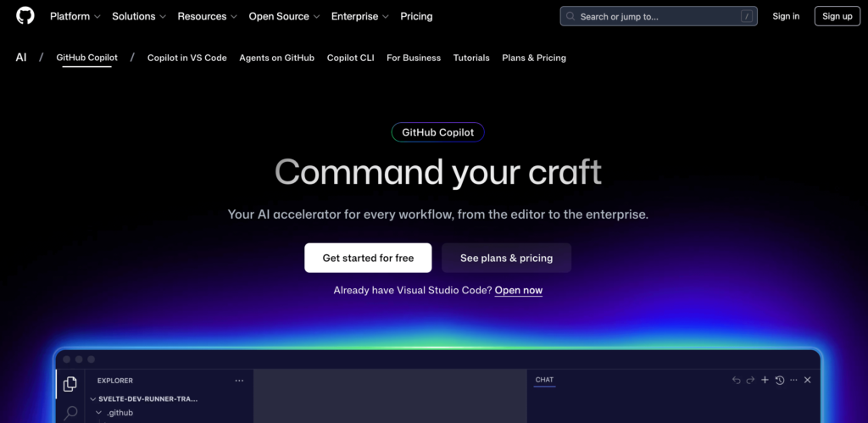Expand the Enterprise menu
Image resolution: width=868 pixels, height=423 pixels.
[x=359, y=16]
